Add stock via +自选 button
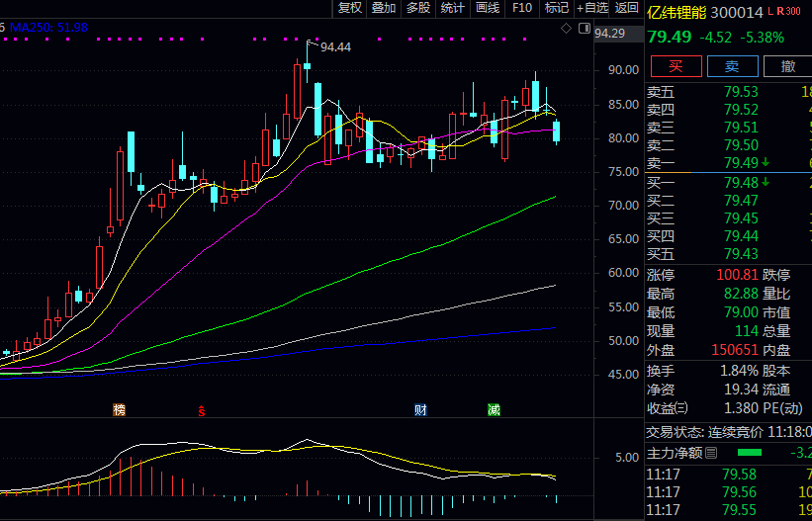Viewport: 812px width, 521px height. click(592, 8)
